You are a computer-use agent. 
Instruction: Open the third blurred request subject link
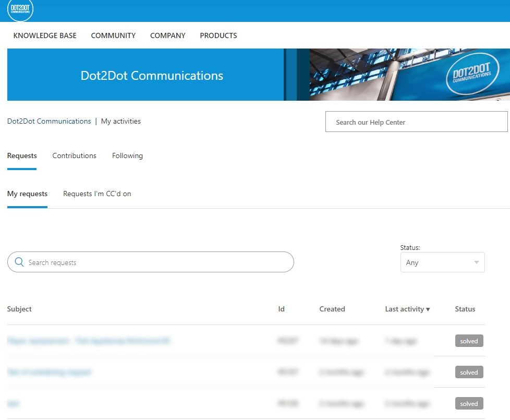(14, 403)
